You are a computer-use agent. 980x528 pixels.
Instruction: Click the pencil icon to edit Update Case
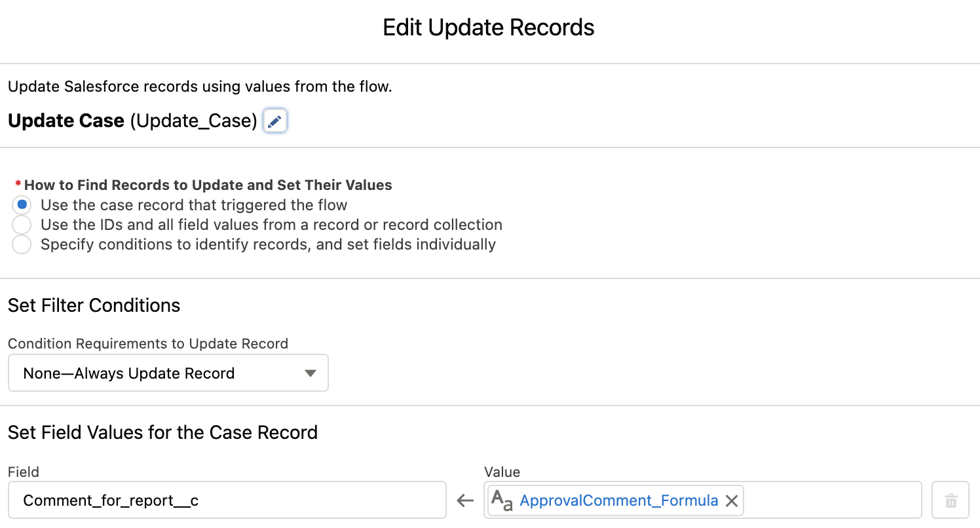pos(274,121)
